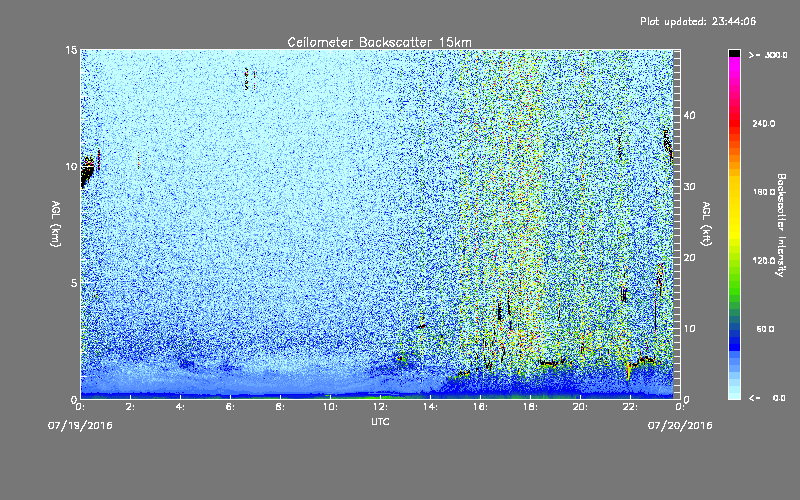
Task: Click the UTC x-axis label
Action: click(380, 421)
